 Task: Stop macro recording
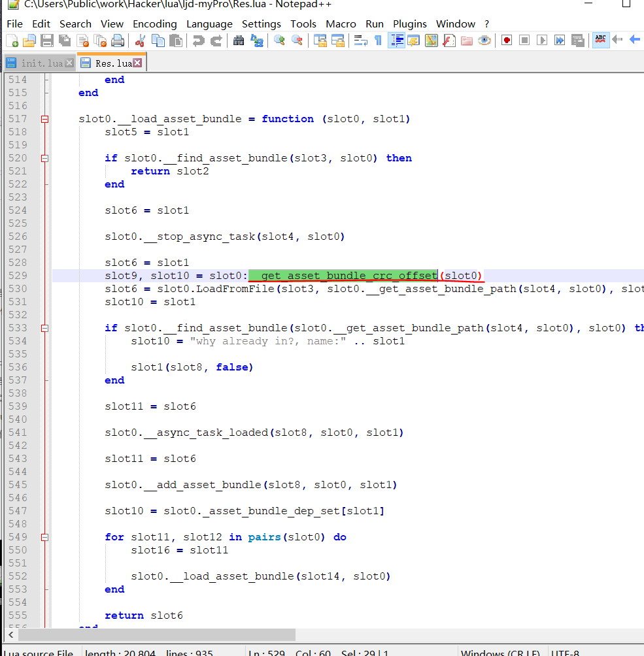524,41
